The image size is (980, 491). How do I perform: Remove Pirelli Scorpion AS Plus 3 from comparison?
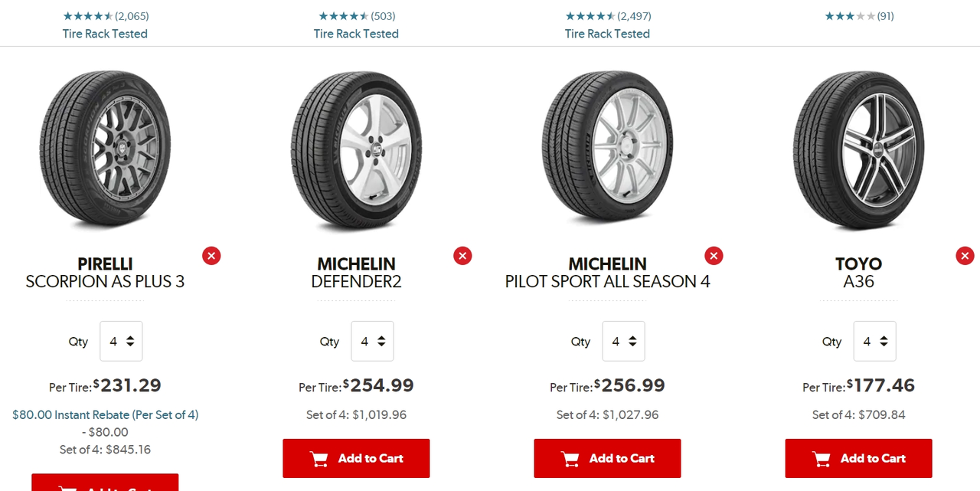pos(211,256)
